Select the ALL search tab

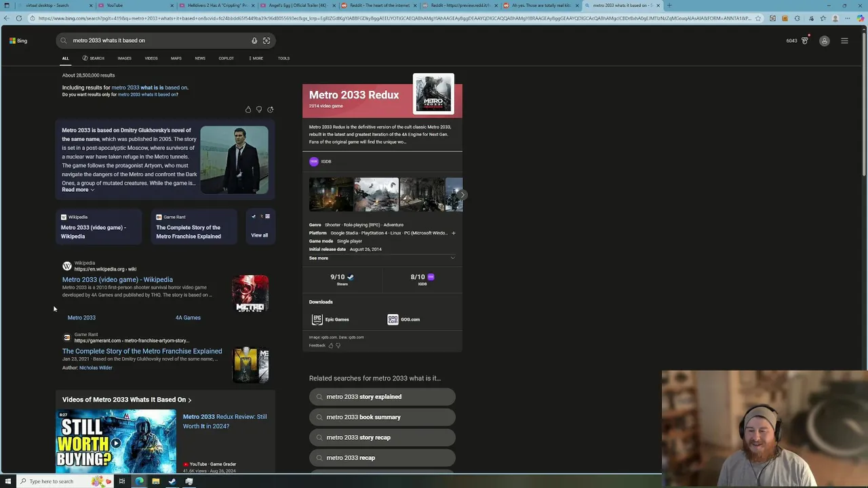66,58
